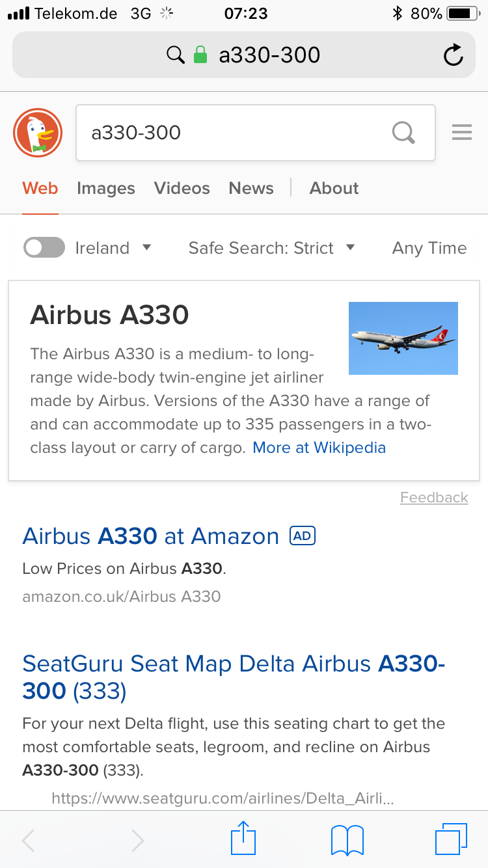
Task: Open the Airbus A330 at Amazon ad link
Action: point(151,536)
